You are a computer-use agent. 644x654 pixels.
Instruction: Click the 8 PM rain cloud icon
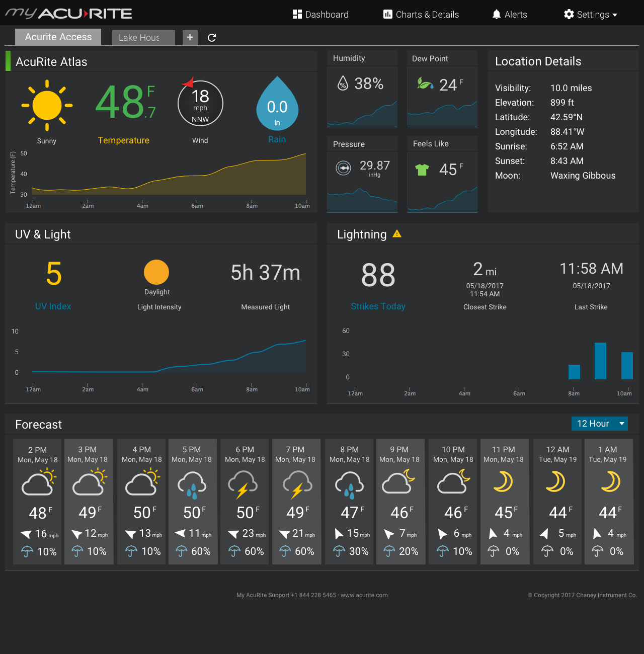tap(350, 484)
